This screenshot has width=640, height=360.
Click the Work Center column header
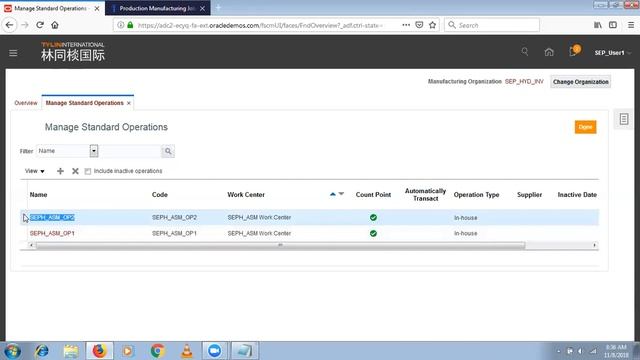click(246, 195)
